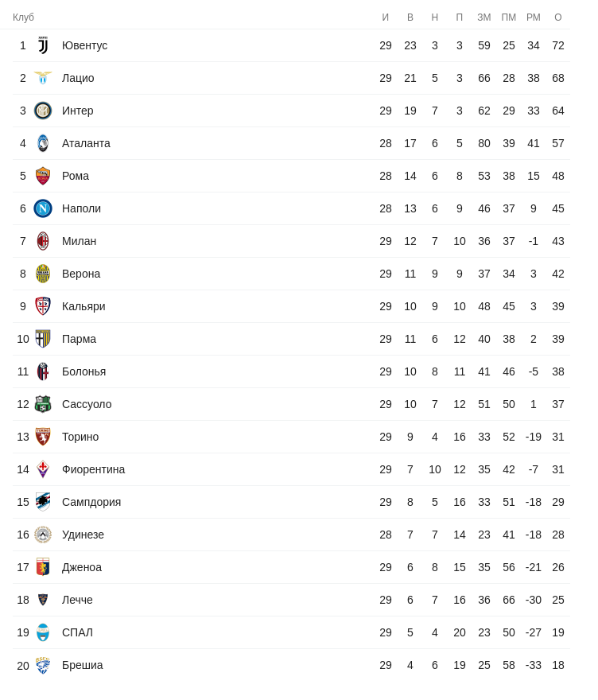Open the Болонья team link

[83, 371]
